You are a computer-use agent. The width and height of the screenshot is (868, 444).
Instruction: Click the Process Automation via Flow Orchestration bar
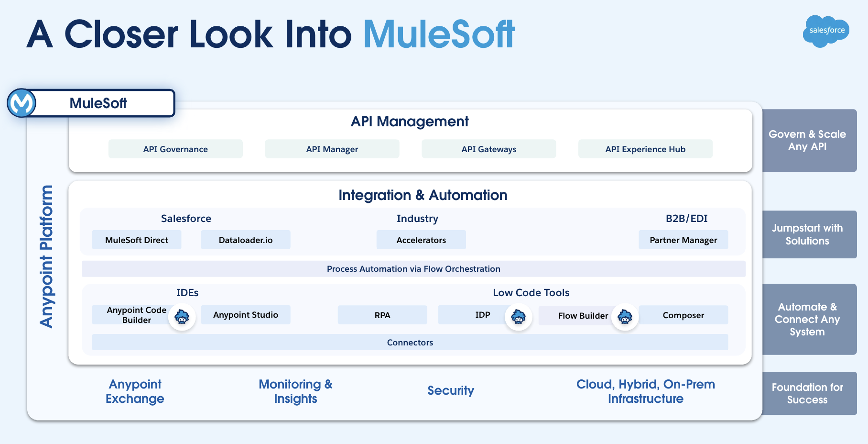pos(413,269)
